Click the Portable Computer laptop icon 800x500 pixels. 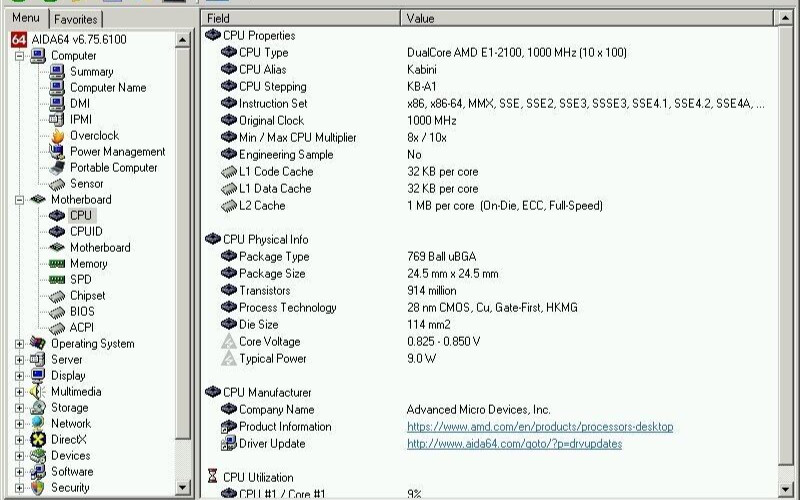tap(57, 167)
